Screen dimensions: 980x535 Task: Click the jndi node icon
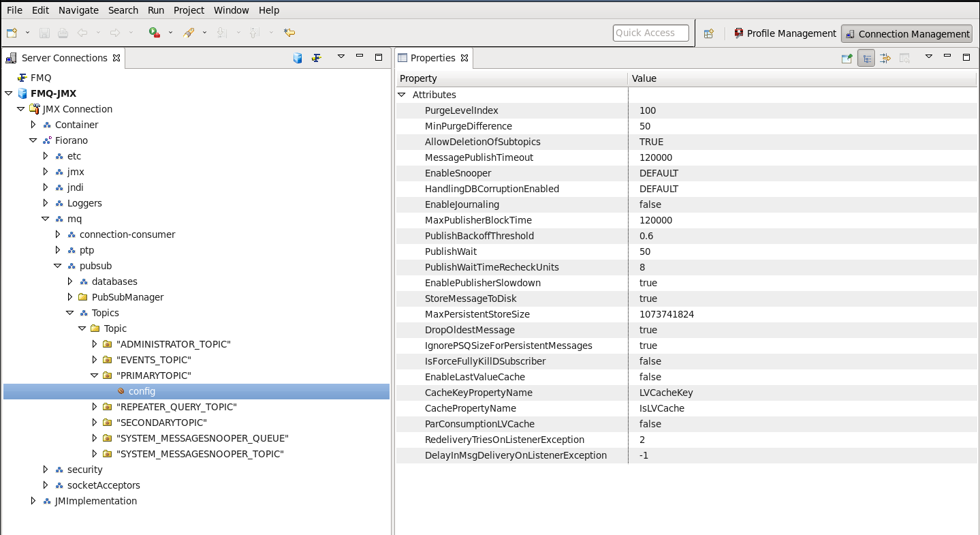click(x=59, y=187)
